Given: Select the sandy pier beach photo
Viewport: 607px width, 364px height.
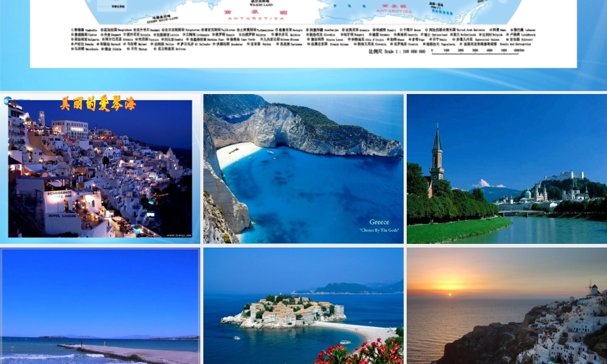Looking at the screenshot, I should pyautogui.click(x=100, y=306).
